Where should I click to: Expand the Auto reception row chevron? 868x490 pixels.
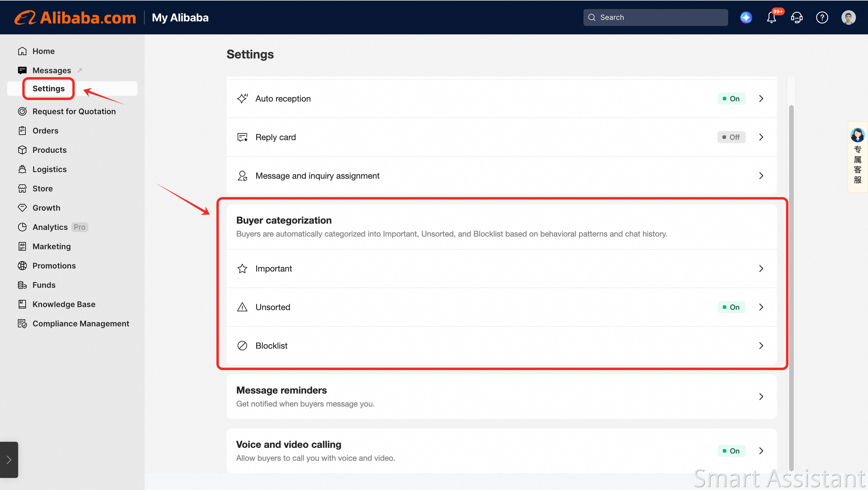[x=761, y=99]
